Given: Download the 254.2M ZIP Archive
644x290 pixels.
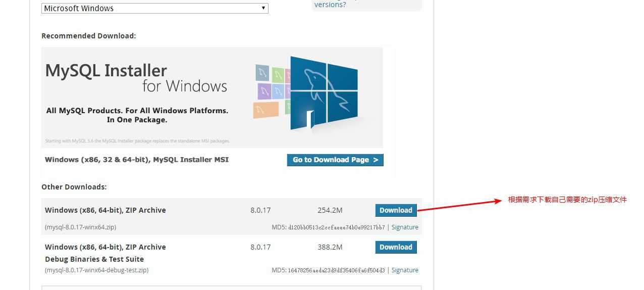Looking at the screenshot, I should pyautogui.click(x=396, y=210).
